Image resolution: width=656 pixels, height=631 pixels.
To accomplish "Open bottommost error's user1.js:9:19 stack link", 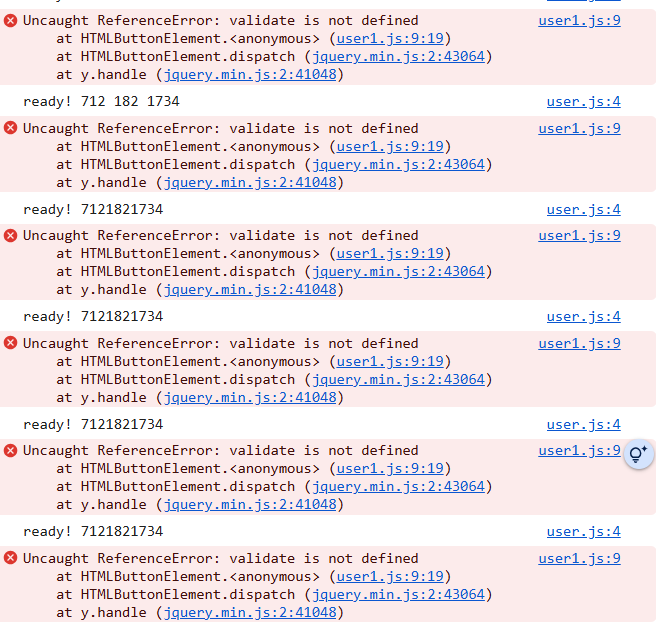I will 390,576.
